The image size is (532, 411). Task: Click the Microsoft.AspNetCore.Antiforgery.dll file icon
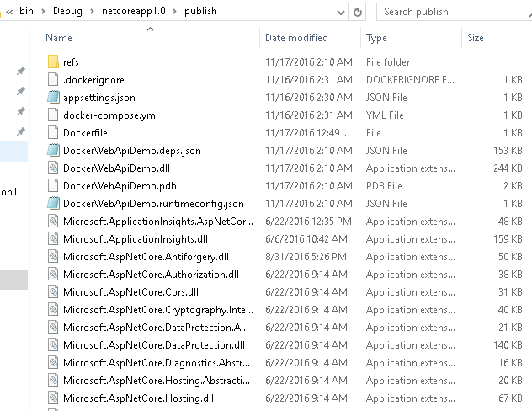tap(53, 256)
